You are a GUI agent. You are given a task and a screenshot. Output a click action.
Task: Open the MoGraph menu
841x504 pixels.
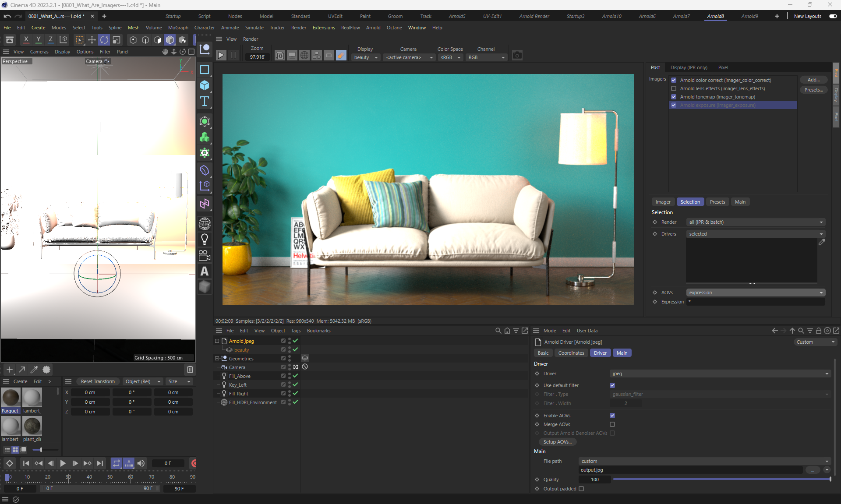click(178, 28)
